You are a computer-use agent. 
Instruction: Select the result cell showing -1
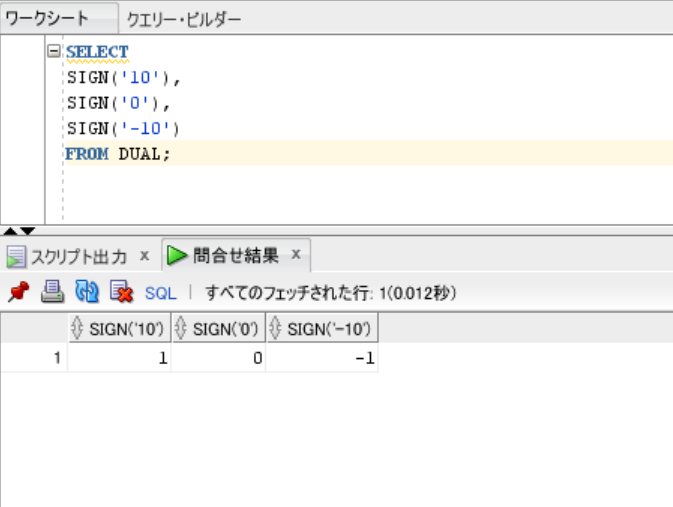tap(322, 358)
